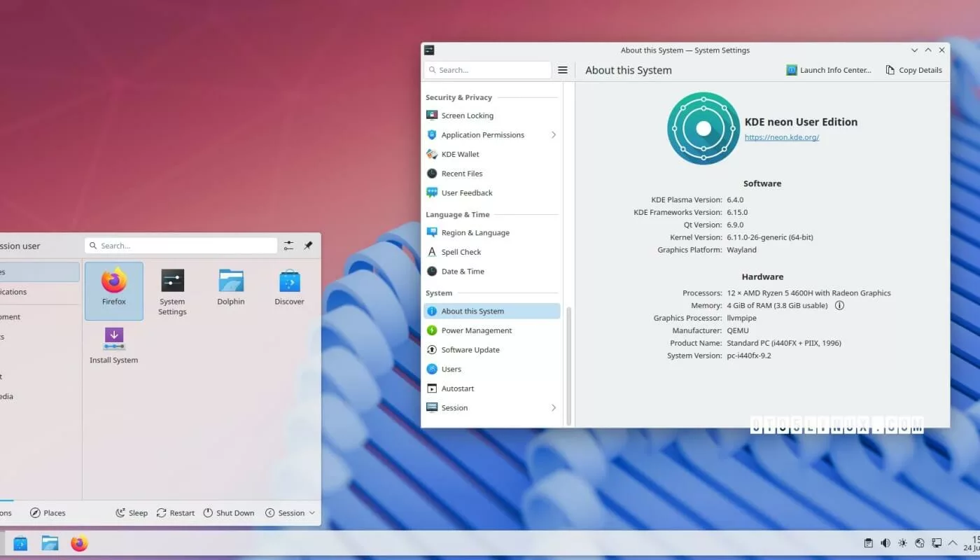Open Discover from the taskbar
The width and height of the screenshot is (980, 560).
pyautogui.click(x=20, y=543)
